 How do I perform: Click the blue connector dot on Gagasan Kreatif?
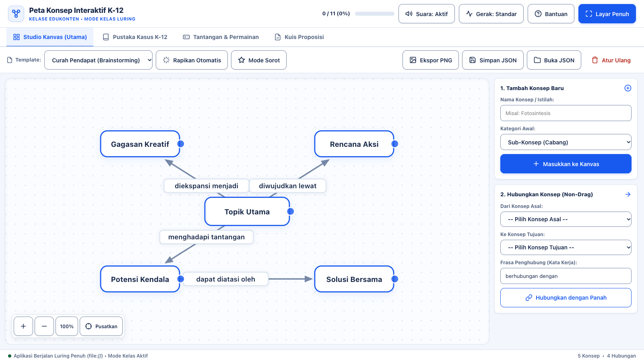pyautogui.click(x=181, y=144)
